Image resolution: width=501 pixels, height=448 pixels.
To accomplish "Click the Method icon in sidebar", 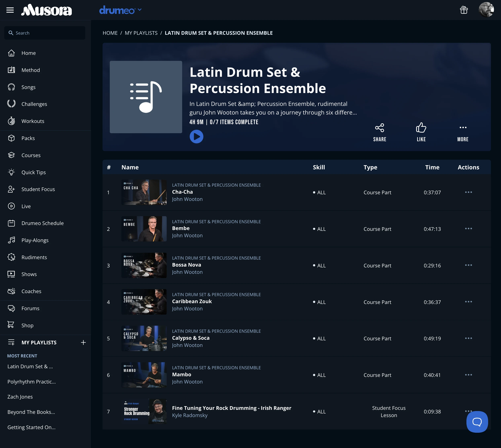I will (11, 70).
